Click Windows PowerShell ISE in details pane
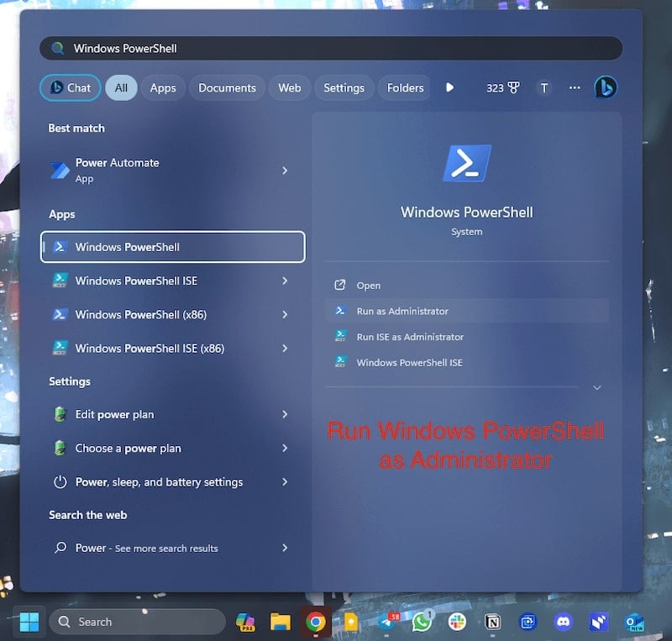672x641 pixels. click(x=467, y=362)
